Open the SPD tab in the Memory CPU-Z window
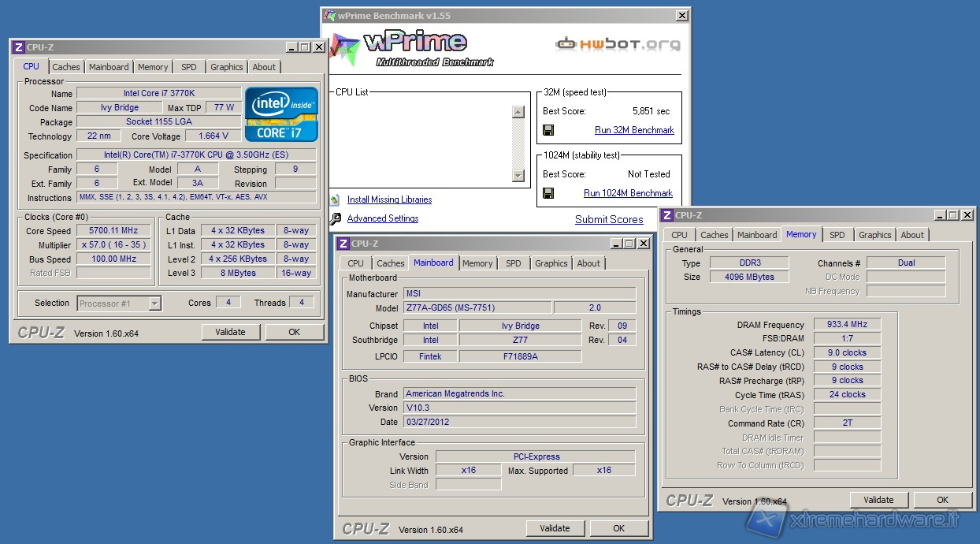 click(x=837, y=235)
